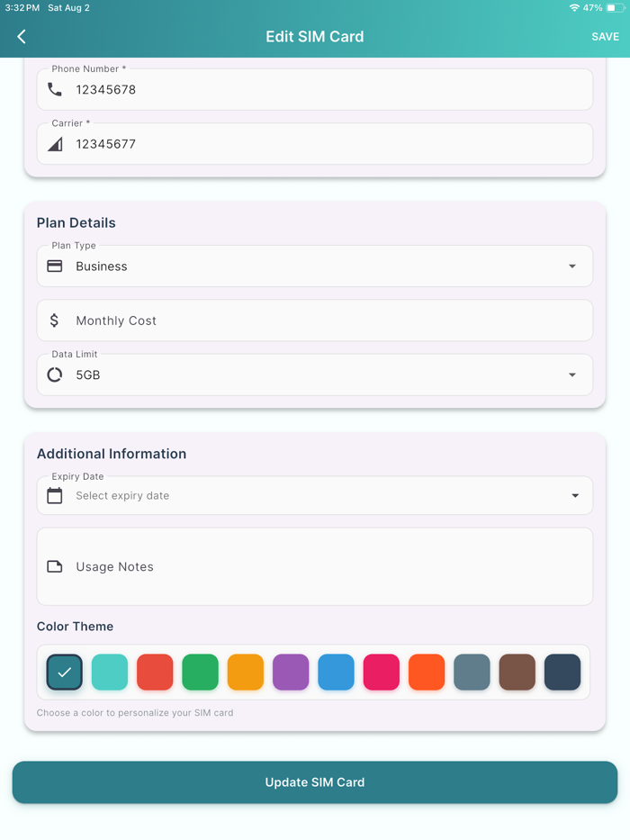Click the phone icon beside Phone Number field

pyautogui.click(x=54, y=89)
